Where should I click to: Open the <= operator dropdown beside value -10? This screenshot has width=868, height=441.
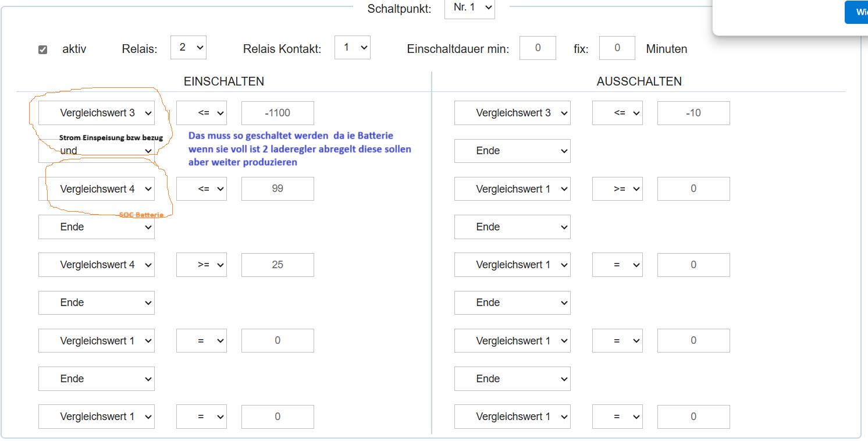coord(617,113)
